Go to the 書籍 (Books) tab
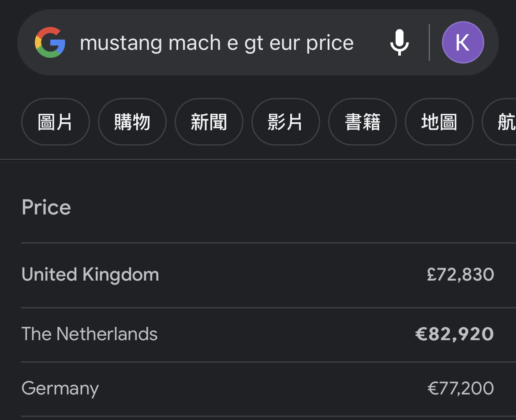Viewport: 516px width, 420px height. tap(362, 122)
